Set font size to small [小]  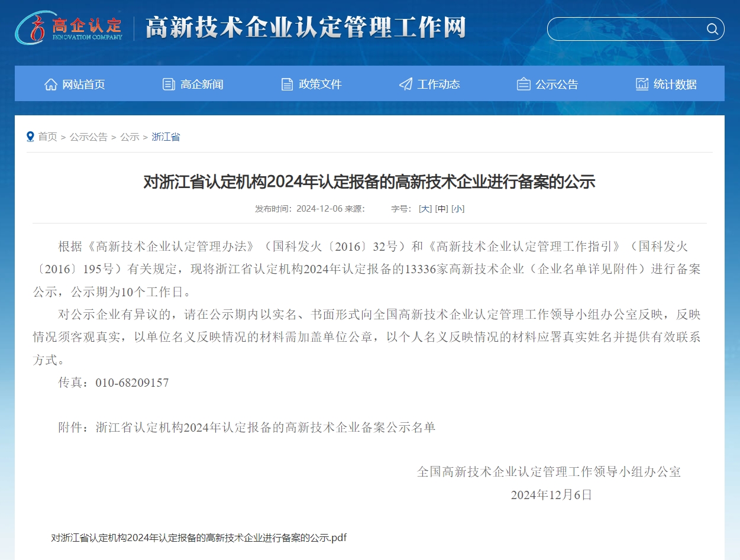coord(458,209)
